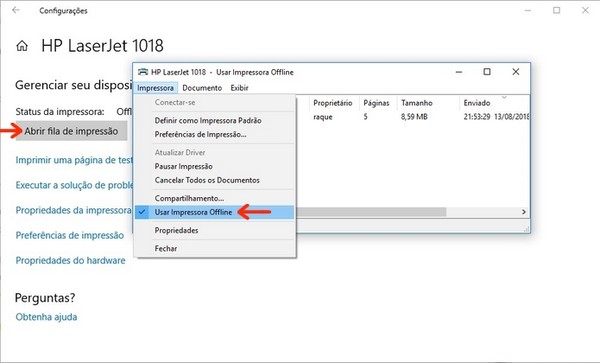
Task: Go back with the Settings back arrow
Action: pos(16,10)
